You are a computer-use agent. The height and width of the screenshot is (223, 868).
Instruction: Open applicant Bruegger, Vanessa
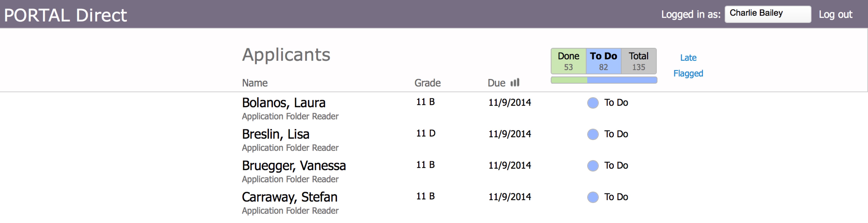pos(293,166)
